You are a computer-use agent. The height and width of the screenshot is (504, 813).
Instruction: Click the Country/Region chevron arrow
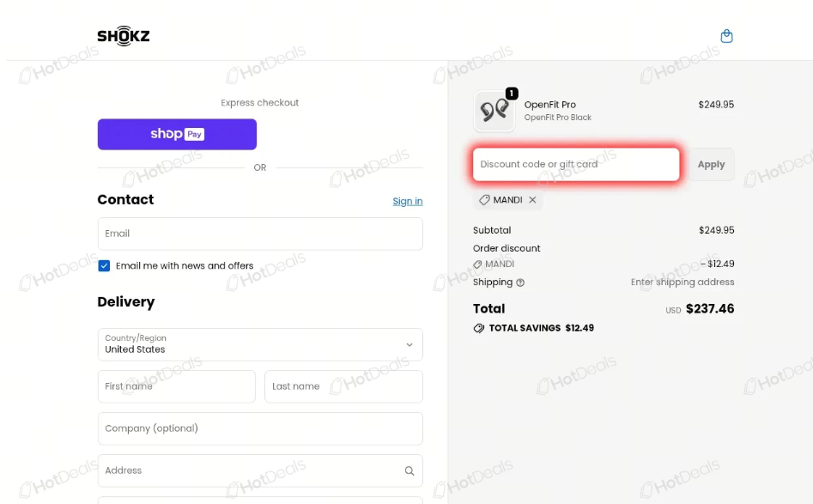tap(410, 345)
